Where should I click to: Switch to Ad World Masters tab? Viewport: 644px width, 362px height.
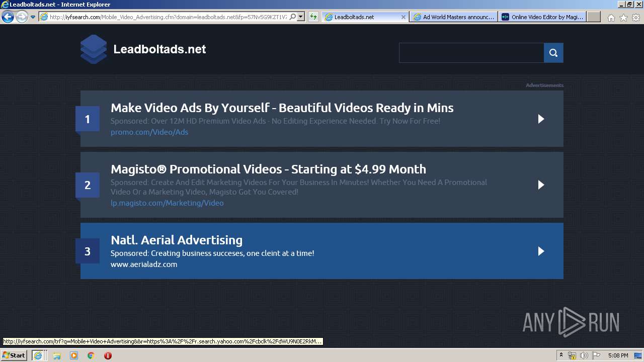point(454,17)
